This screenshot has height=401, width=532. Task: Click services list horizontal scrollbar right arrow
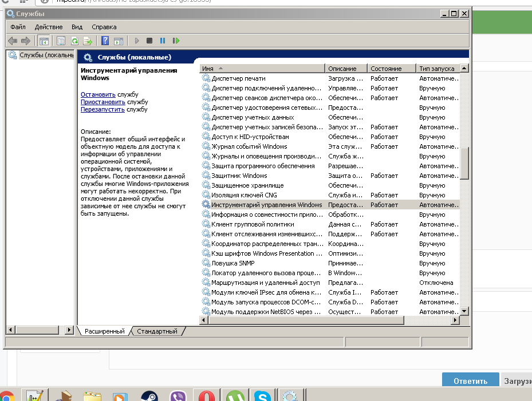pos(455,320)
